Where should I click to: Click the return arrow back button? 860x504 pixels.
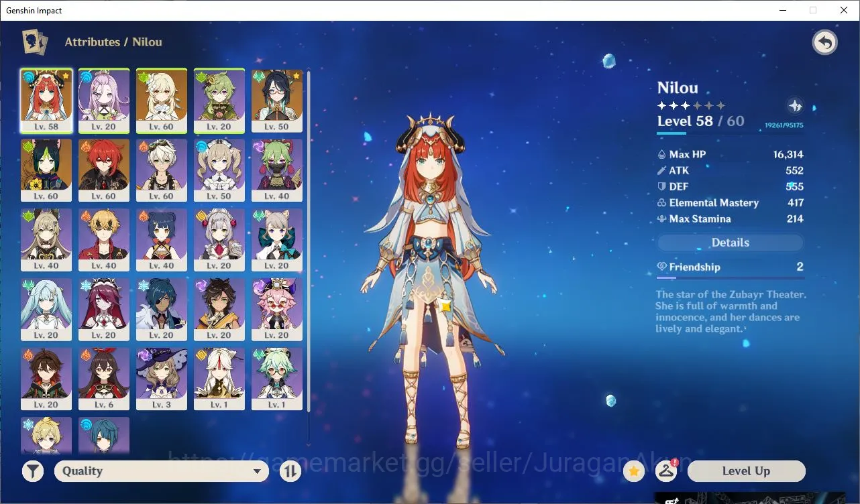pyautogui.click(x=825, y=43)
